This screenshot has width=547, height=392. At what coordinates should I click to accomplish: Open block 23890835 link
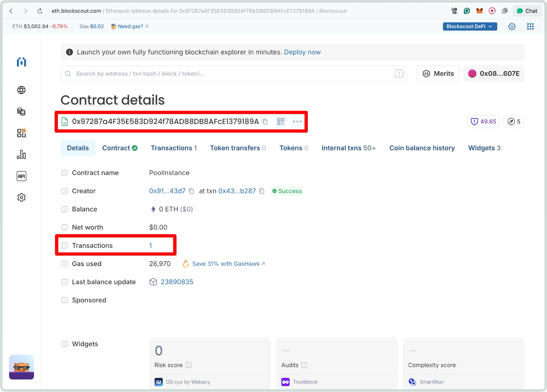(176, 282)
